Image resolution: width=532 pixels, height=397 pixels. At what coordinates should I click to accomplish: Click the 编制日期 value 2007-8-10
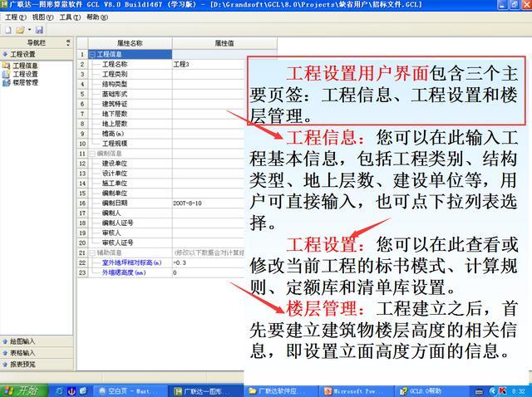pyautogui.click(x=208, y=203)
